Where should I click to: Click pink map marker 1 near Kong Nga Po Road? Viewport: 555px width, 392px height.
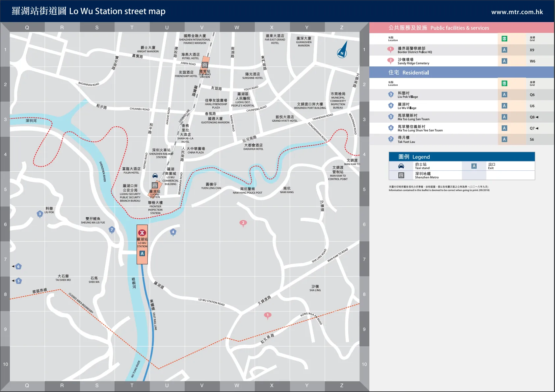(x=268, y=315)
